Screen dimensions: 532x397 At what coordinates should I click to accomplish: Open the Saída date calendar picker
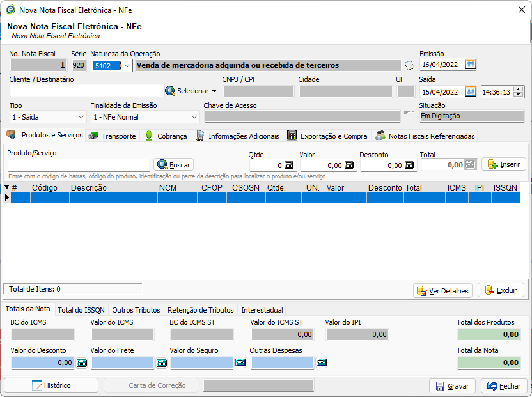pos(471,91)
